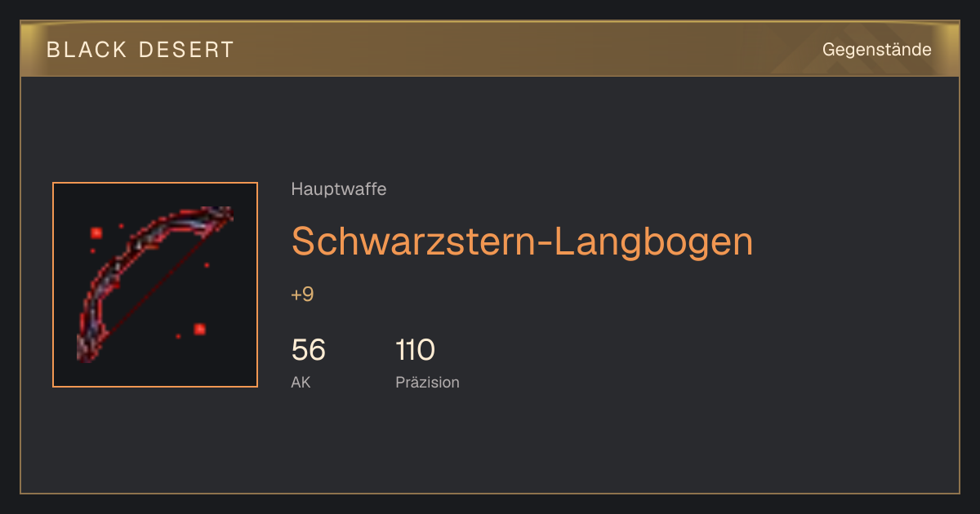This screenshot has width=980, height=514.
Task: Click the large red gem above the bow
Action: pyautogui.click(x=96, y=233)
